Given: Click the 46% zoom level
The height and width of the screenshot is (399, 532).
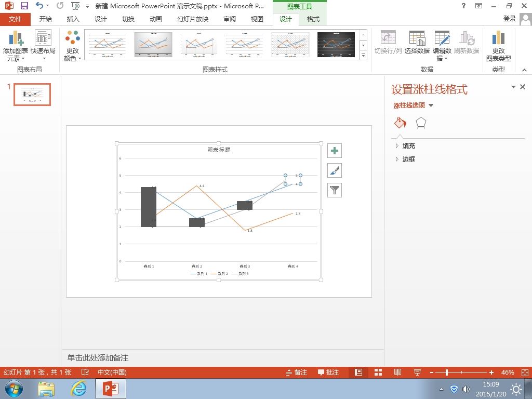Looking at the screenshot, I should tap(508, 373).
